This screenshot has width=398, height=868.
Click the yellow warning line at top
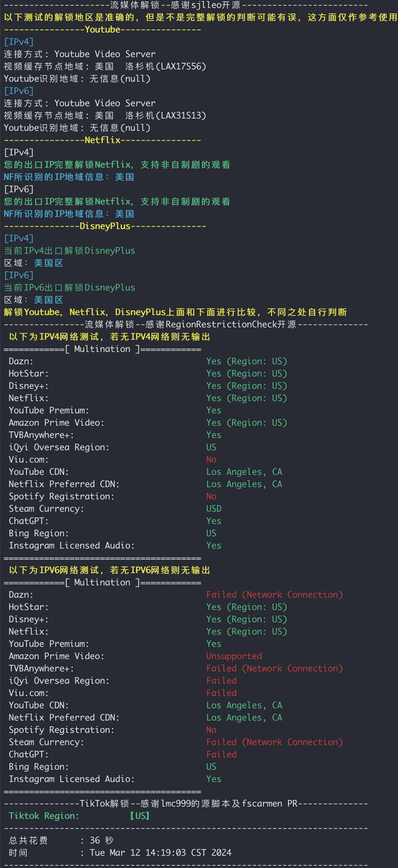coord(200,17)
